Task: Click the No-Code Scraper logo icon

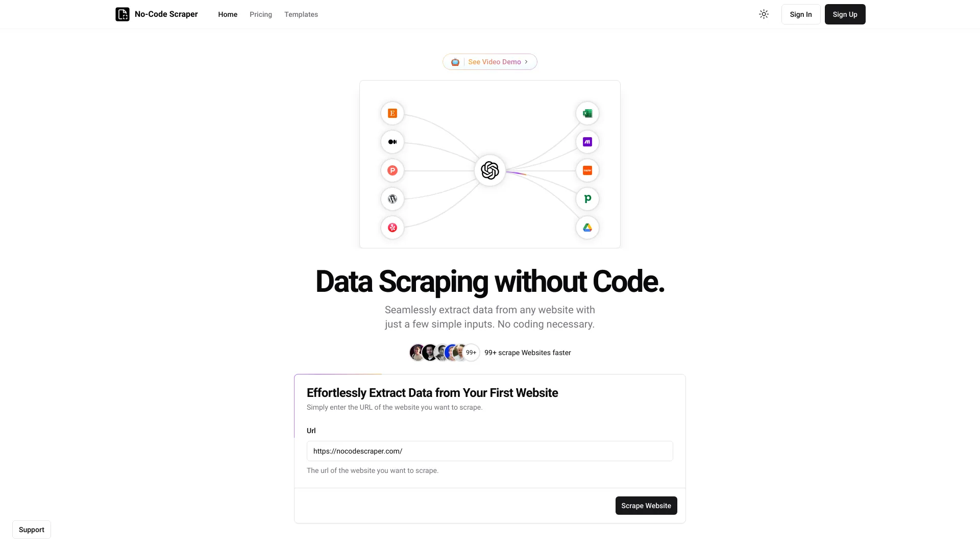Action: click(x=122, y=14)
